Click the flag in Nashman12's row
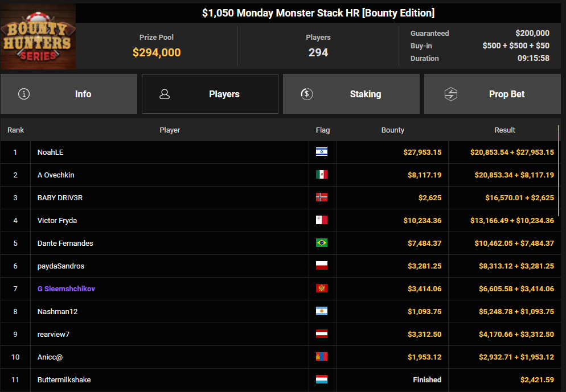566x392 pixels. pos(322,311)
